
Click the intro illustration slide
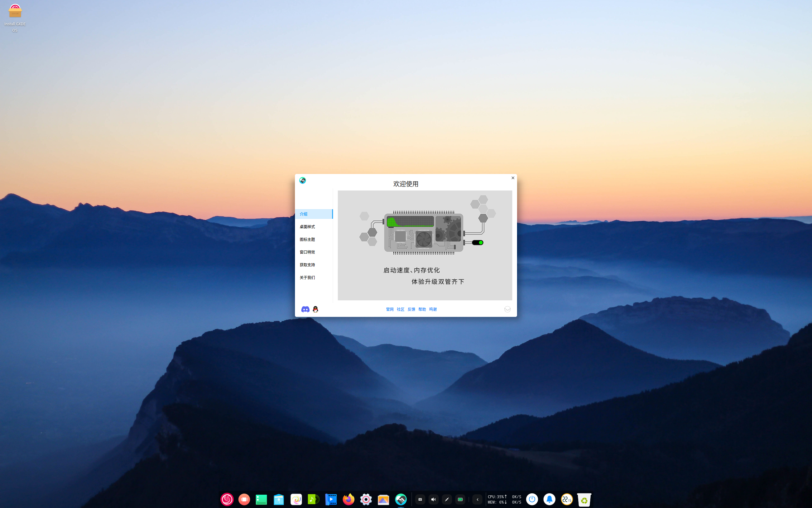425,245
